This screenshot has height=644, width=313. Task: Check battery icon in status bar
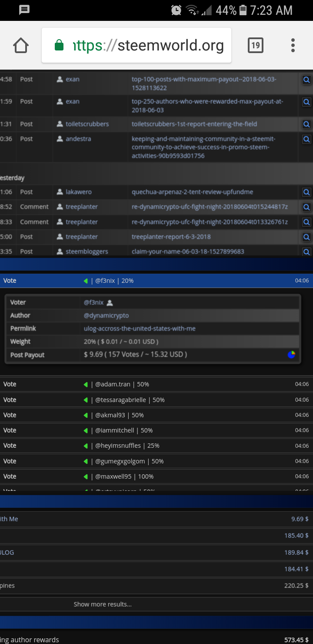click(x=243, y=10)
